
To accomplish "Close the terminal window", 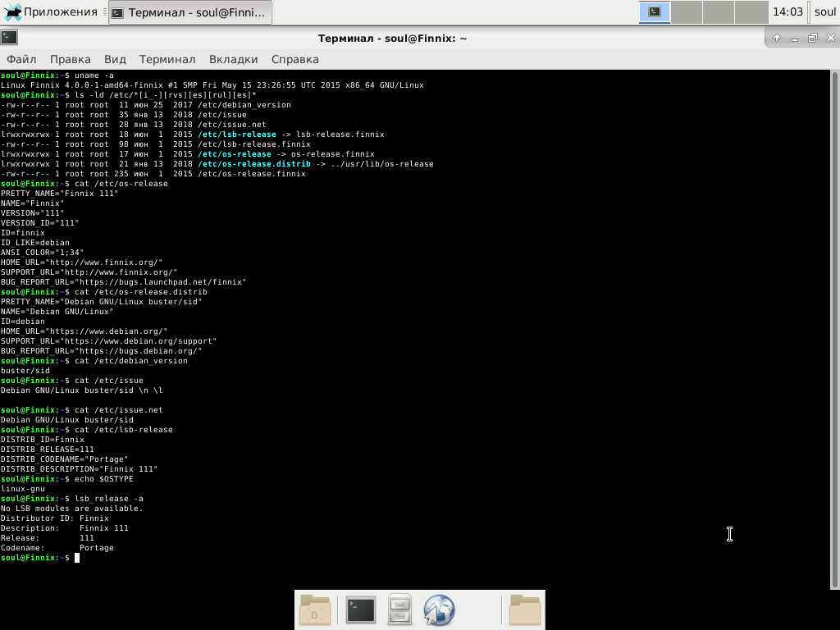I will [830, 38].
